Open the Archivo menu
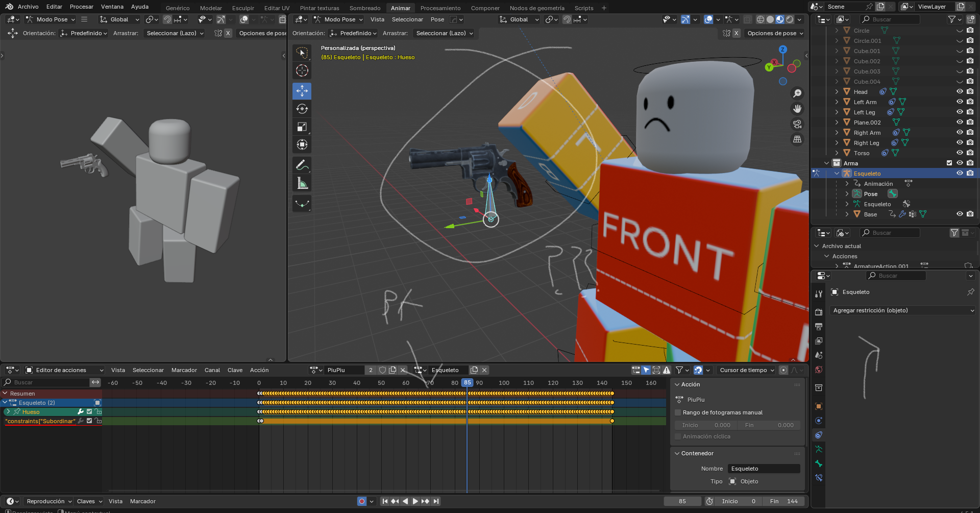This screenshot has width=980, height=513. [28, 7]
